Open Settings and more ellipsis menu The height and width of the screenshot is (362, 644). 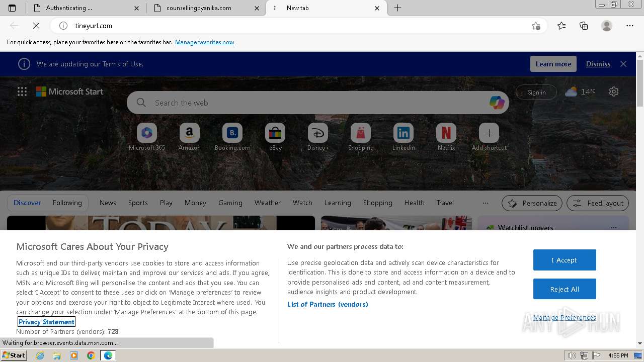click(630, 26)
